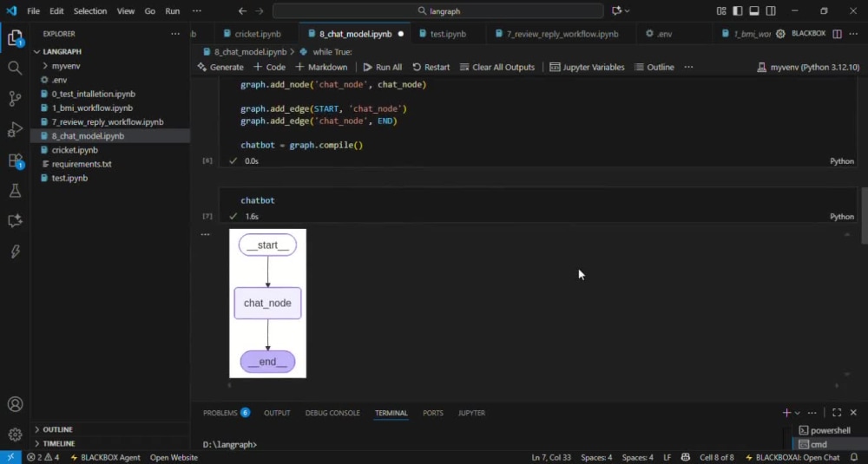
Task: Go back with navigation arrow
Action: pyautogui.click(x=242, y=11)
